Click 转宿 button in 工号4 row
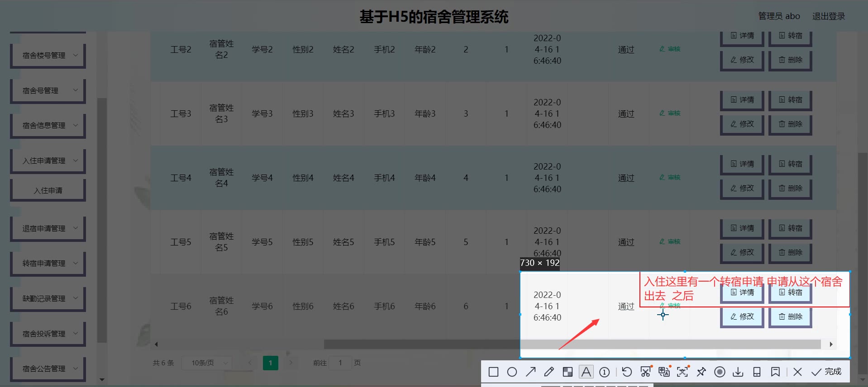Viewport: 868px width, 387px height. pos(790,164)
